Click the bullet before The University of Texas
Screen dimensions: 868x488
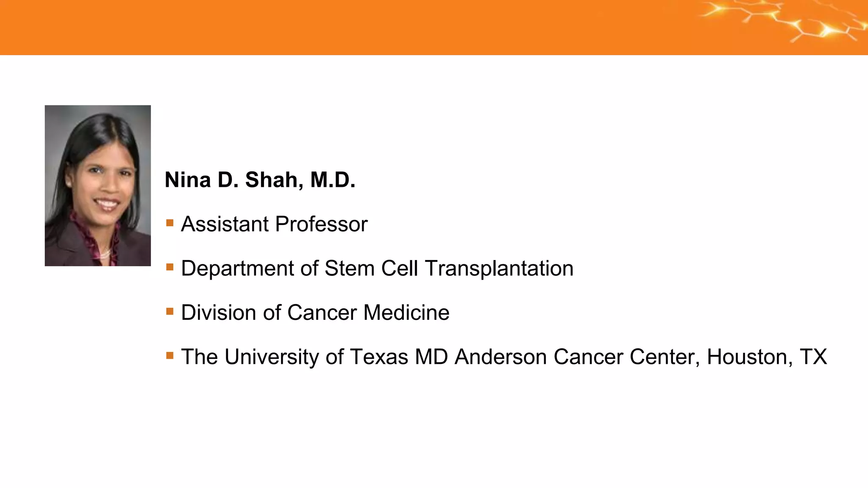170,356
